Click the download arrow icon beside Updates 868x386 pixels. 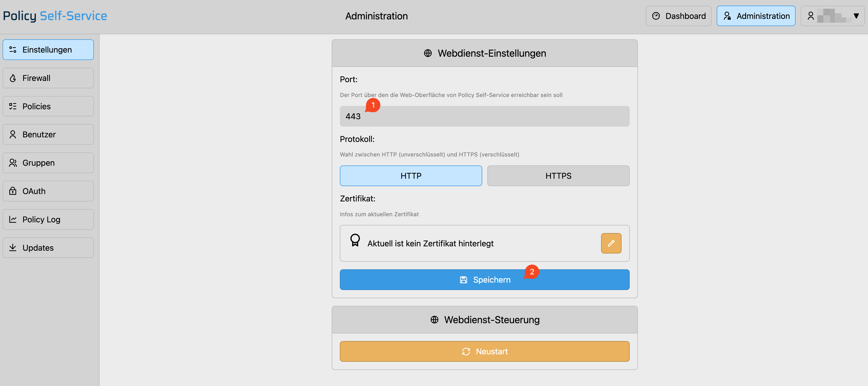pos(13,247)
